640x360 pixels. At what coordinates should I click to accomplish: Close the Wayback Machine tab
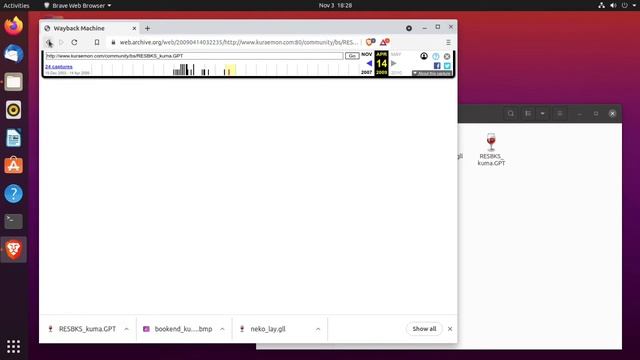tap(134, 29)
